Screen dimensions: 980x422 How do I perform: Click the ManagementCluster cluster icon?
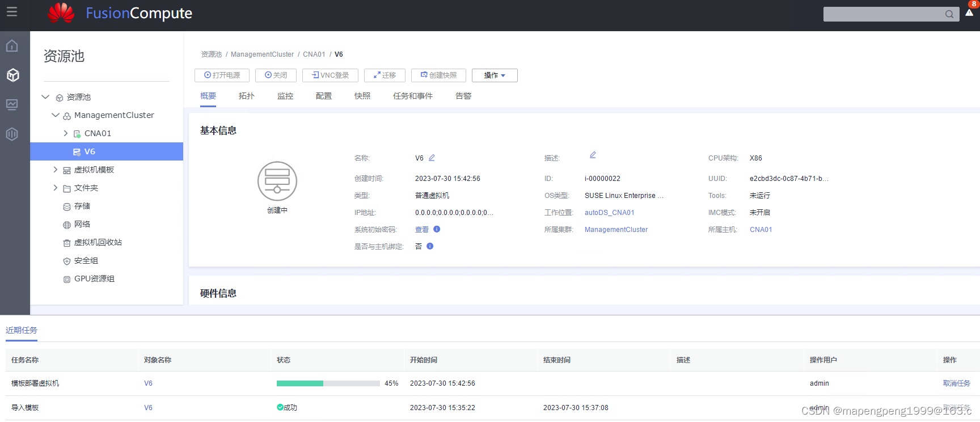(x=67, y=116)
